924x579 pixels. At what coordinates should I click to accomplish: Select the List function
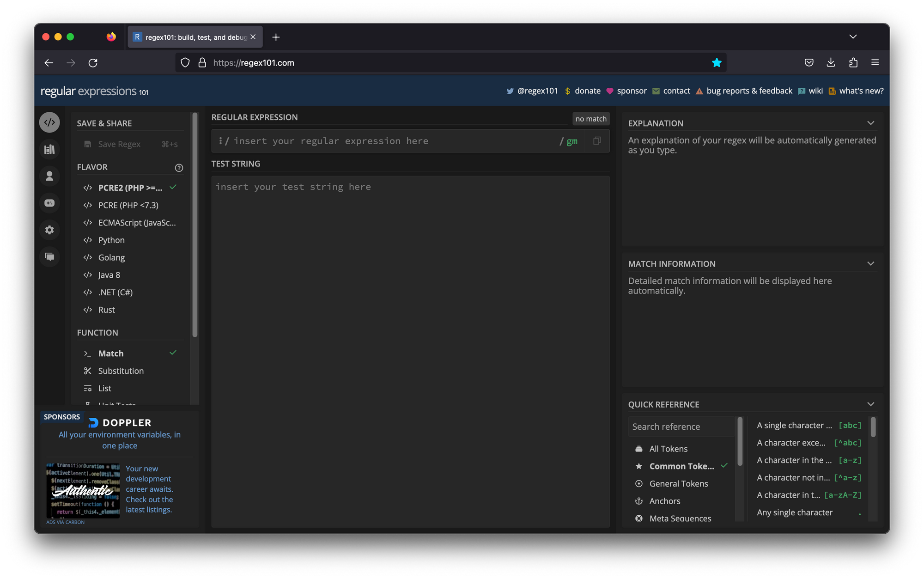130,389
